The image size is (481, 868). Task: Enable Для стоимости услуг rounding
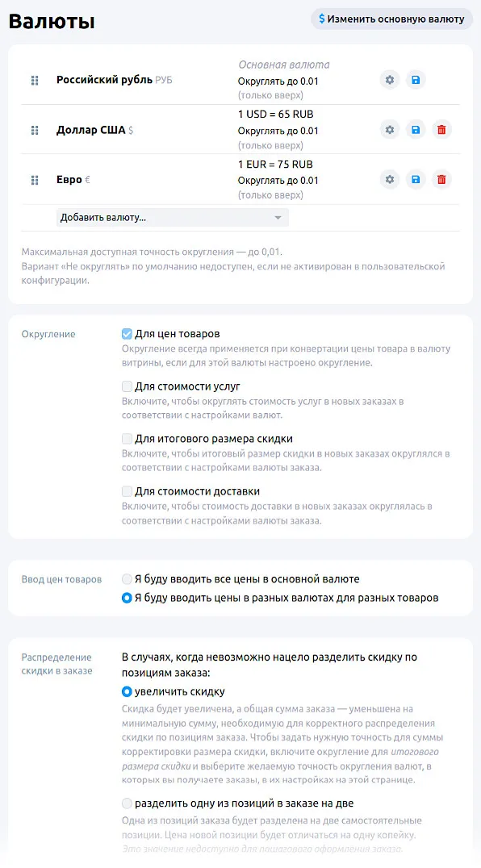pos(126,386)
